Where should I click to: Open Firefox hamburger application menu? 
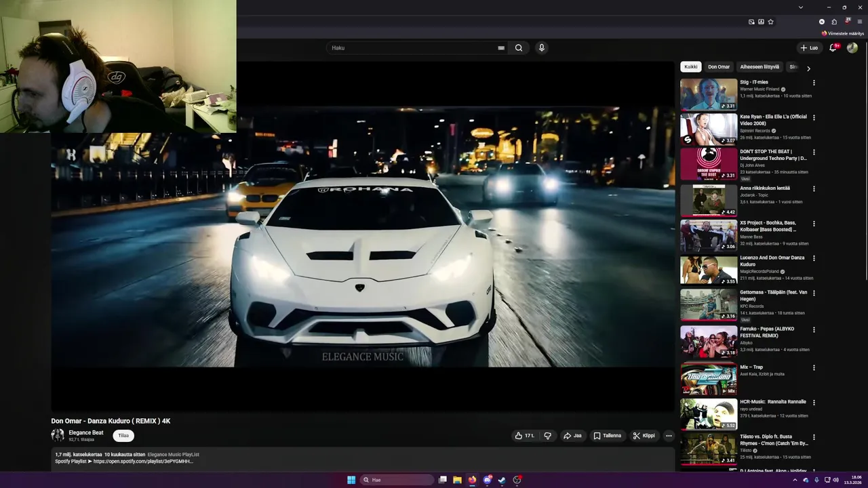tap(860, 22)
